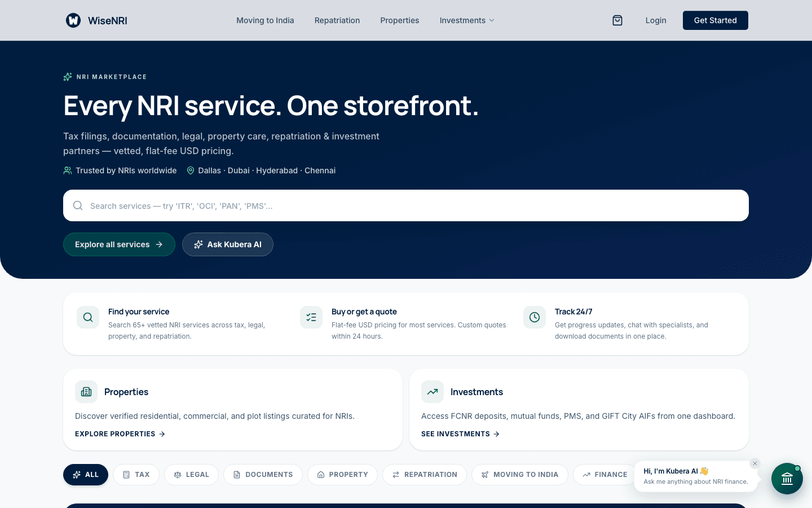Follow the Explore Properties link

(x=120, y=434)
